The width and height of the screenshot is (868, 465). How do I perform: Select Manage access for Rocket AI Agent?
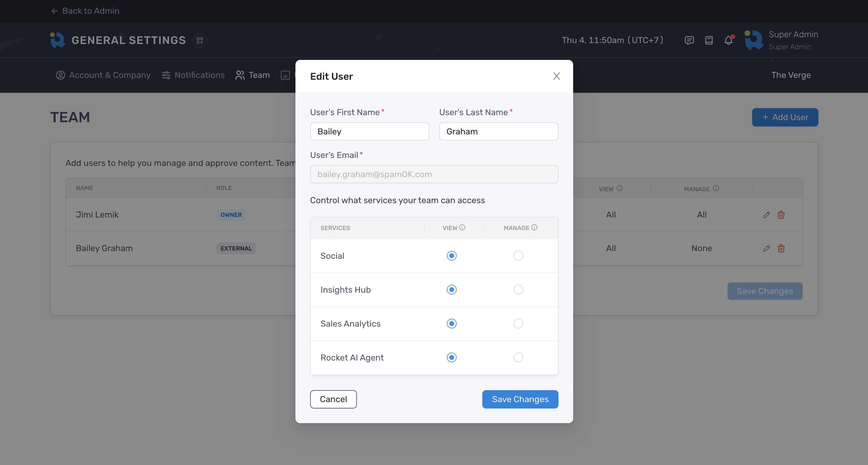[x=518, y=357]
